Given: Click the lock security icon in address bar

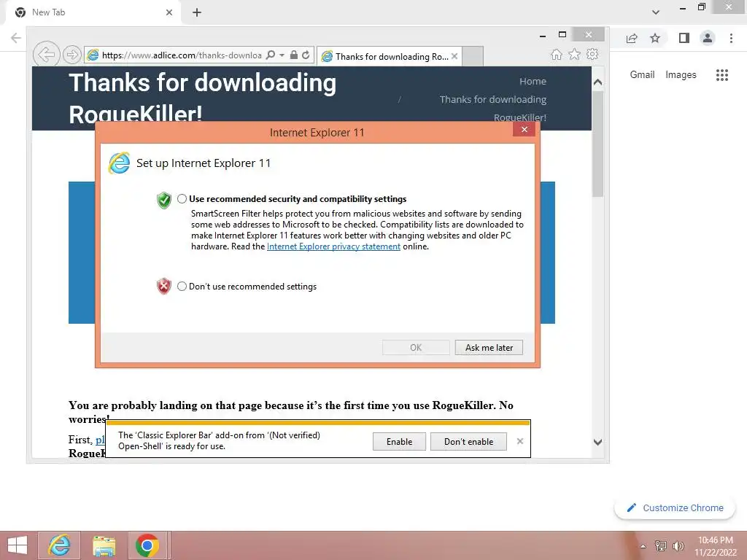Looking at the screenshot, I should coord(294,55).
